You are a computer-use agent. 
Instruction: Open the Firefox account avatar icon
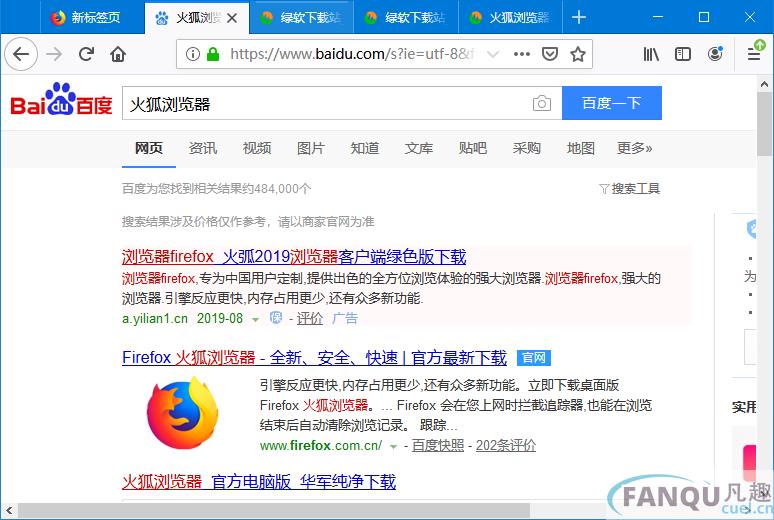coord(715,54)
